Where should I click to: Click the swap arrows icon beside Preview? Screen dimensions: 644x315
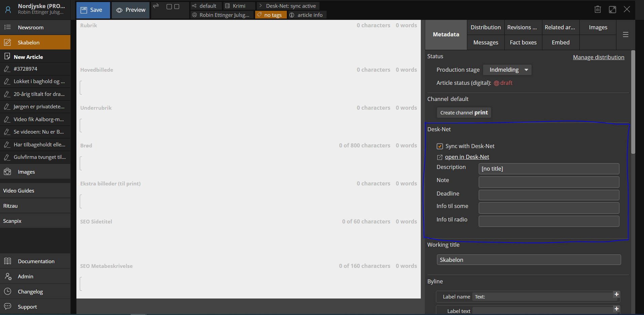[156, 6]
